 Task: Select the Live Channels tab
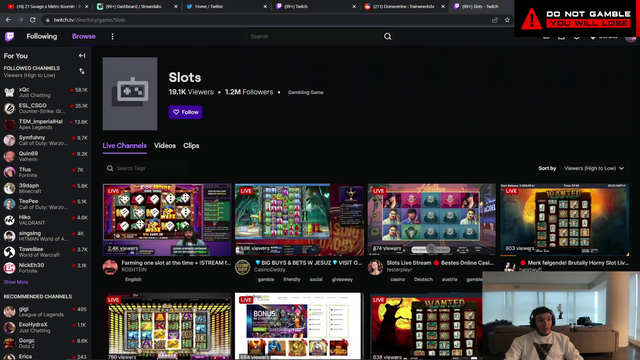124,146
